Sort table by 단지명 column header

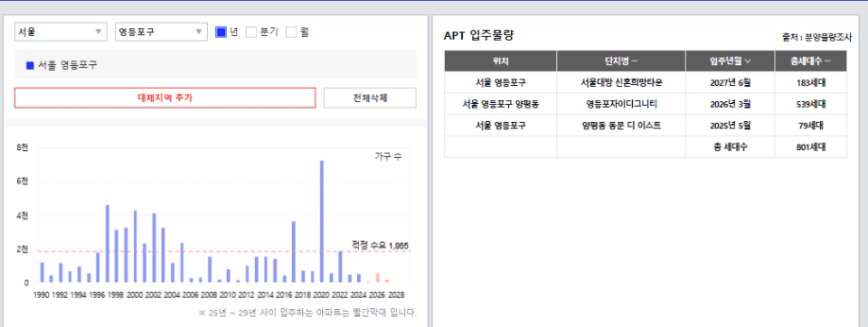coord(621,61)
